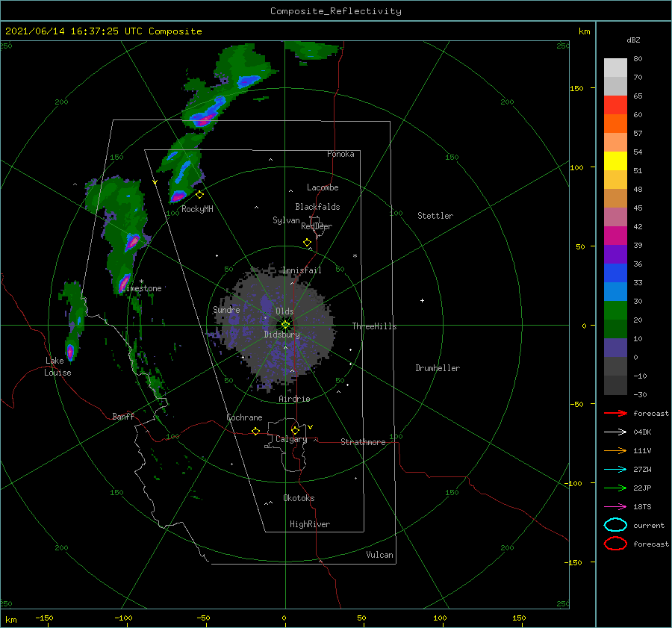The height and width of the screenshot is (628, 672).
Task: Click the orange 111V arrow in legend
Action: (615, 450)
